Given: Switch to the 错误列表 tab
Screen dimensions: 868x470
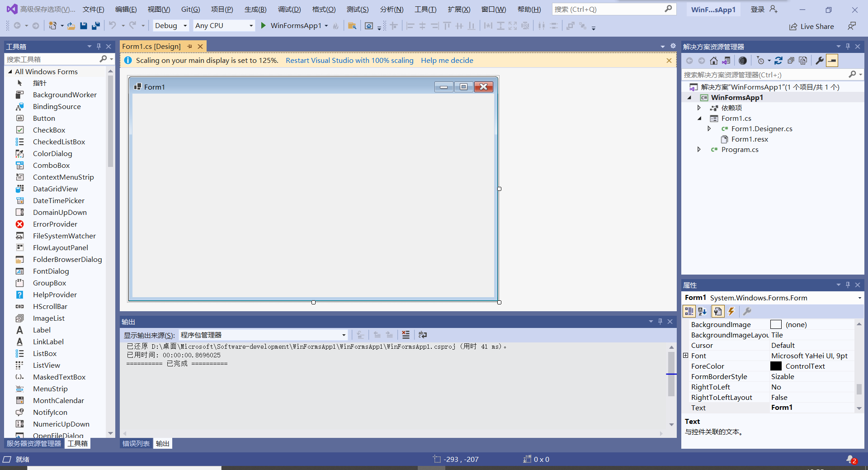Looking at the screenshot, I should click(136, 443).
